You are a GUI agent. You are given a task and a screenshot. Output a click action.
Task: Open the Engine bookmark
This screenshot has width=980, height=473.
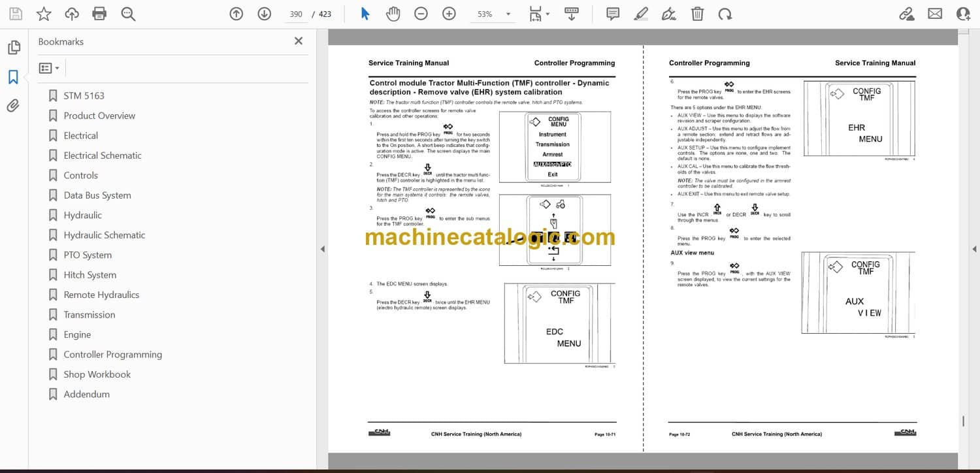click(x=77, y=335)
